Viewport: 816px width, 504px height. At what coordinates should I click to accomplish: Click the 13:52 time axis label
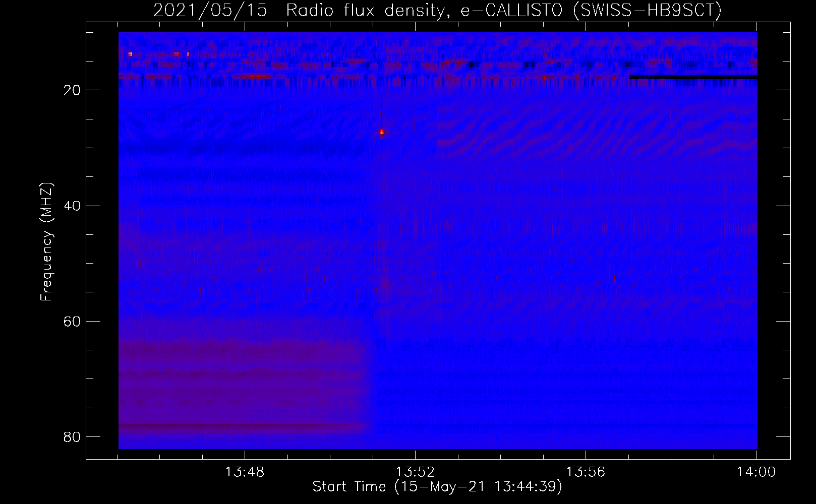[x=415, y=472]
